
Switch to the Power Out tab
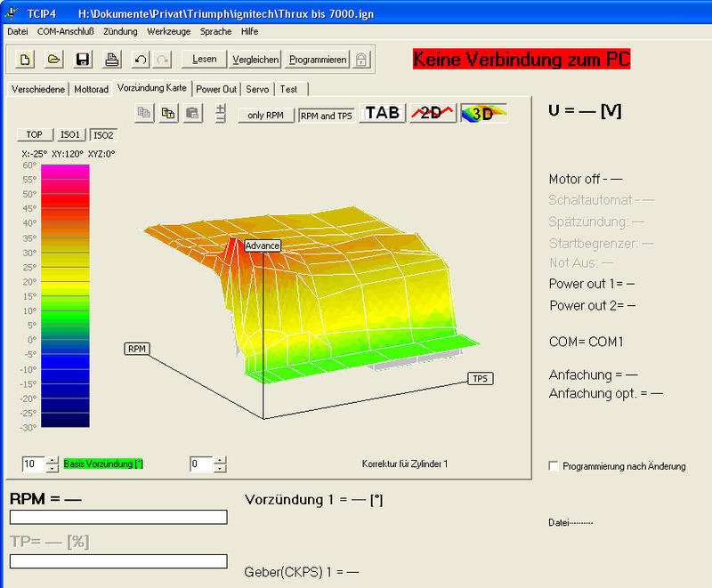click(216, 89)
